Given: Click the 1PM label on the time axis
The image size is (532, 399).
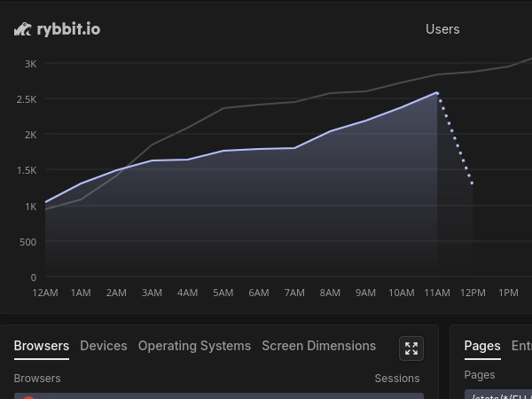Looking at the screenshot, I should [x=508, y=293].
